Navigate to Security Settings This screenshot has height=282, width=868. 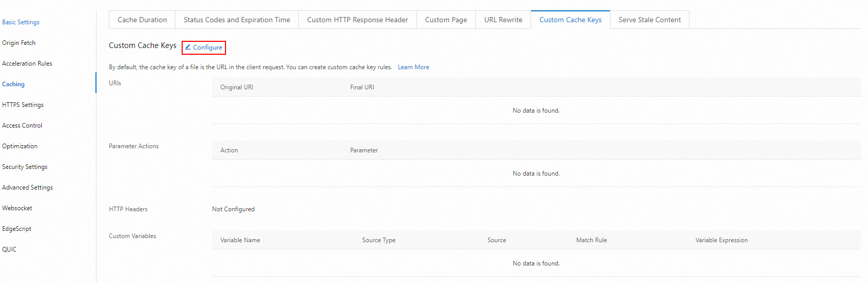25,167
